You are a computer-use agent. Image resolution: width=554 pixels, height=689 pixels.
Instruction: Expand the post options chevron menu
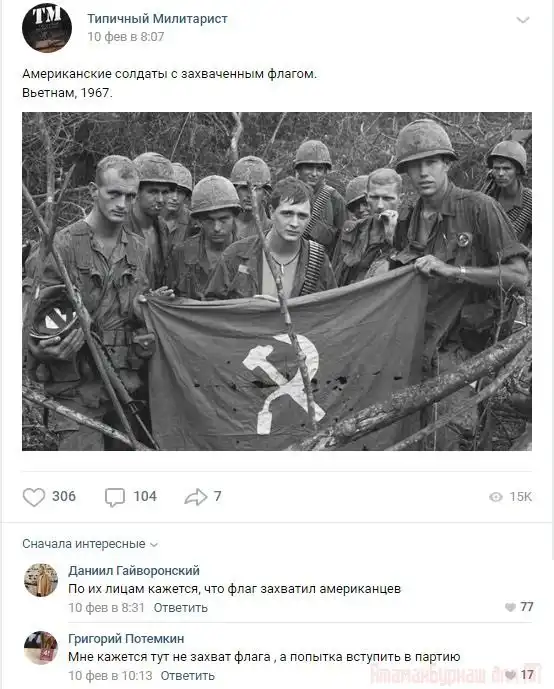tap(522, 20)
